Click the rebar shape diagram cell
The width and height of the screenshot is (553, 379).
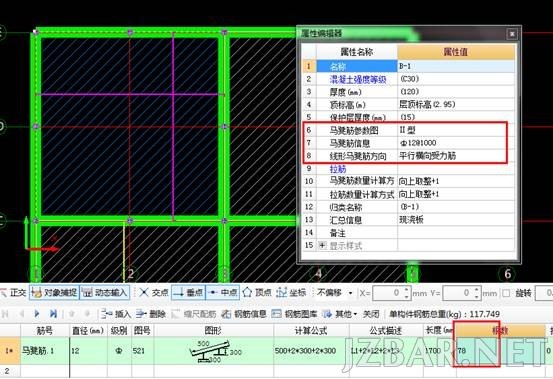(x=213, y=351)
